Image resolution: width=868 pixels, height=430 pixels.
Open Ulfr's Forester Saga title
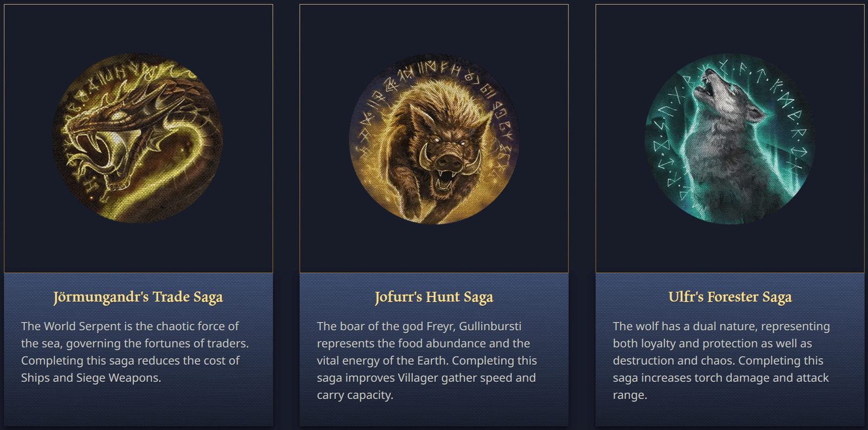(x=730, y=297)
